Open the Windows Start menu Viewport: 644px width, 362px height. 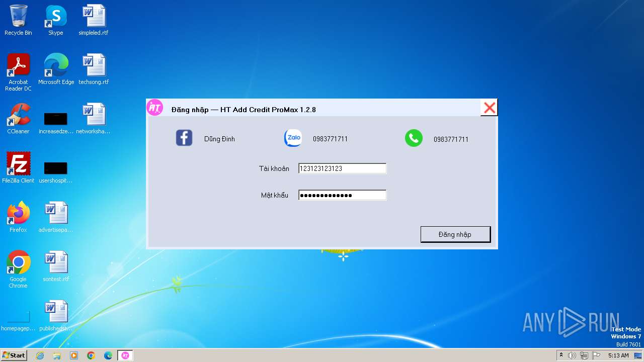[14, 355]
